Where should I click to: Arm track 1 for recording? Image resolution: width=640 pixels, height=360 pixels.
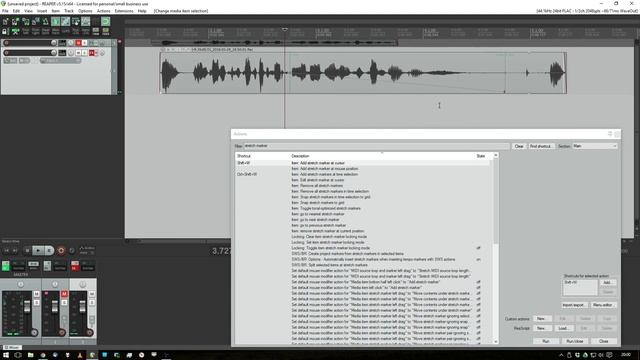pos(6,43)
